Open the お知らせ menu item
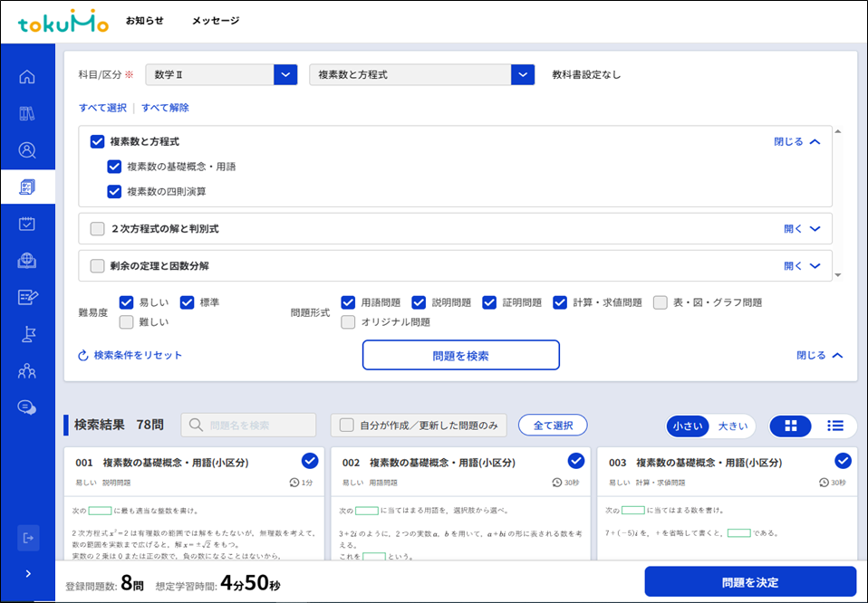This screenshot has width=868, height=603. pyautogui.click(x=144, y=21)
